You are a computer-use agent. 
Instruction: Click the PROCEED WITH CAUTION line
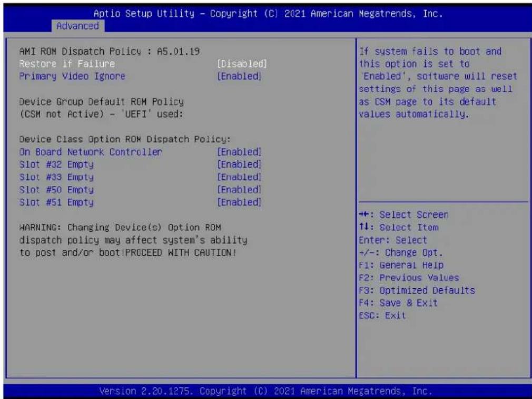pos(127,252)
